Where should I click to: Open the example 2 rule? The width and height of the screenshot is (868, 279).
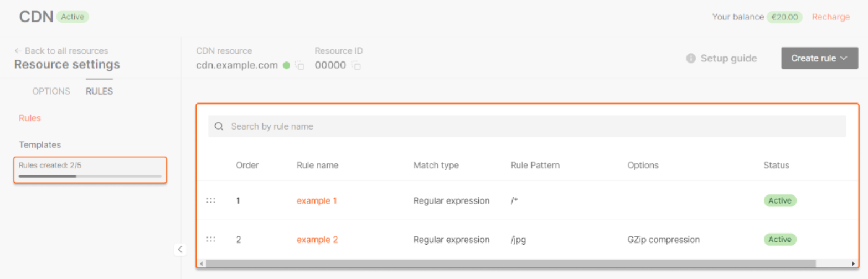coord(317,240)
